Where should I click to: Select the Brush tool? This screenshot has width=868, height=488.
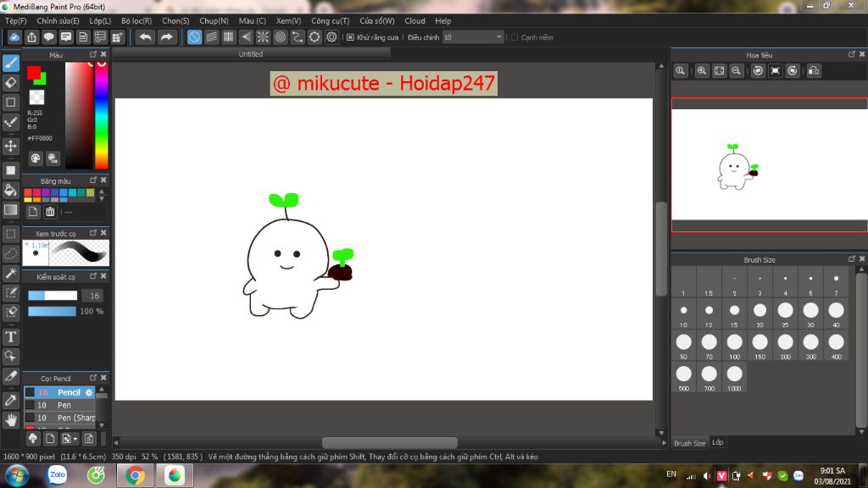pyautogui.click(x=11, y=63)
